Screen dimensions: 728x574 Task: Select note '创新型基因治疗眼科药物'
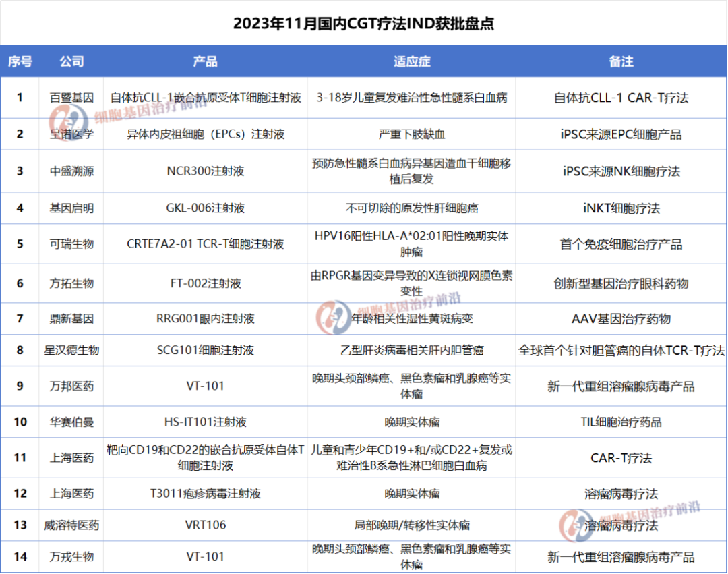click(x=621, y=283)
